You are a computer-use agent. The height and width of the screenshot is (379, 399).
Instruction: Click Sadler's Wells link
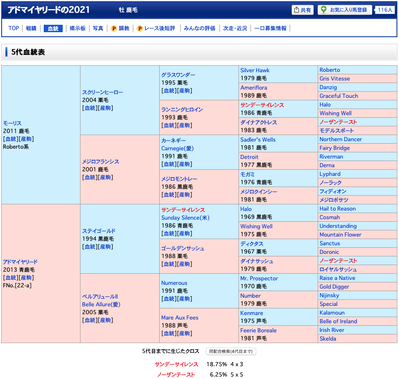258,140
